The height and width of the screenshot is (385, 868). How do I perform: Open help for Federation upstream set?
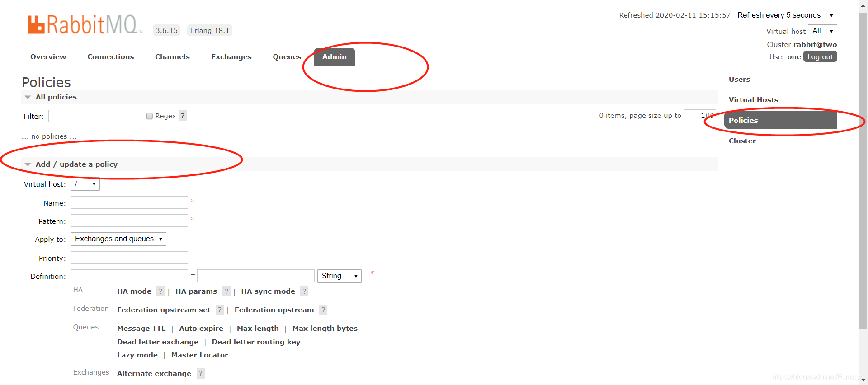click(x=220, y=310)
